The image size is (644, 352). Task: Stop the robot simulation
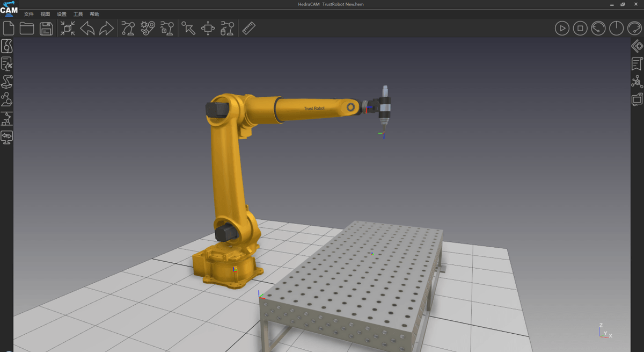tap(580, 28)
